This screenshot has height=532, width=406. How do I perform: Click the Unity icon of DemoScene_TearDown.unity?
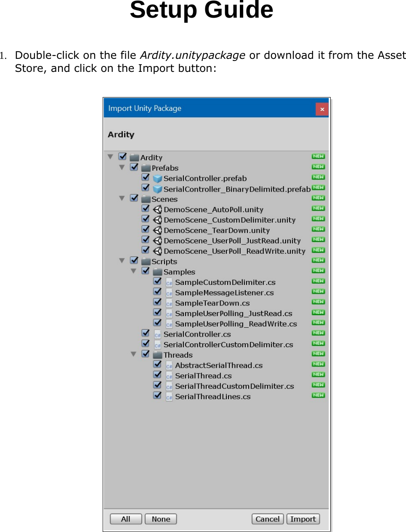click(158, 230)
